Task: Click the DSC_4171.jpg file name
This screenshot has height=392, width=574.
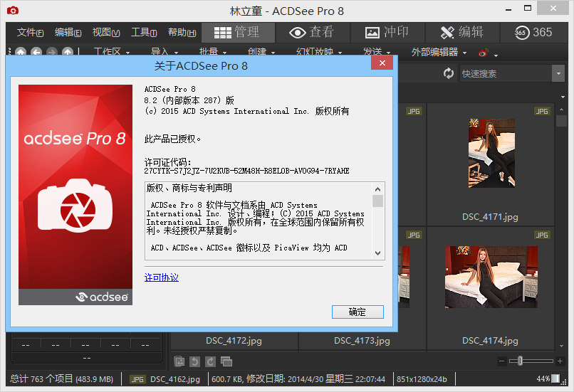Action: [490, 217]
